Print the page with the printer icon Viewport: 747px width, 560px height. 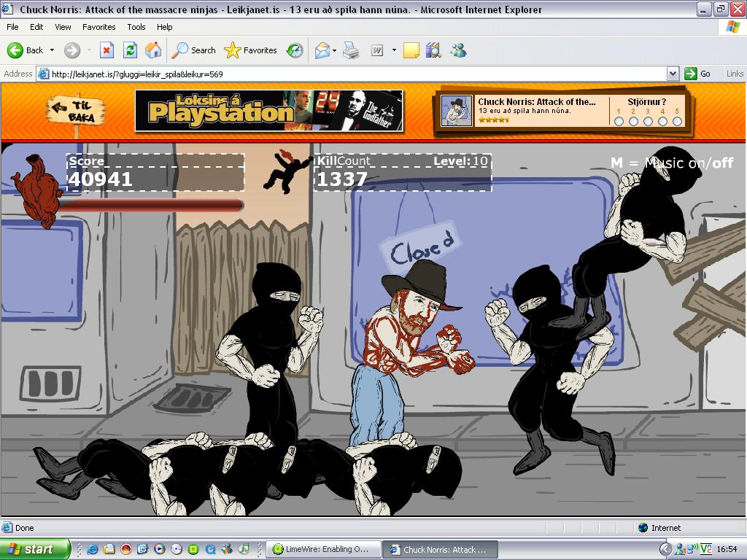(x=351, y=50)
